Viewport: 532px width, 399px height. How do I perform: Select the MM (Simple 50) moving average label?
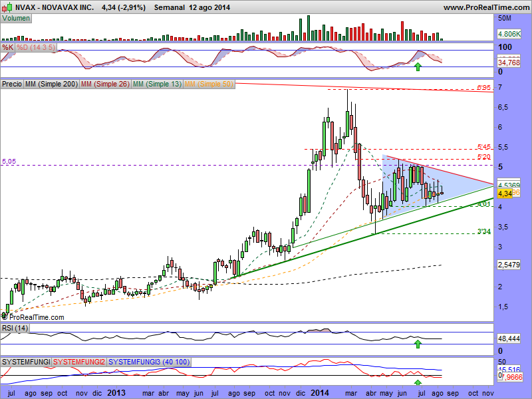pos(209,84)
